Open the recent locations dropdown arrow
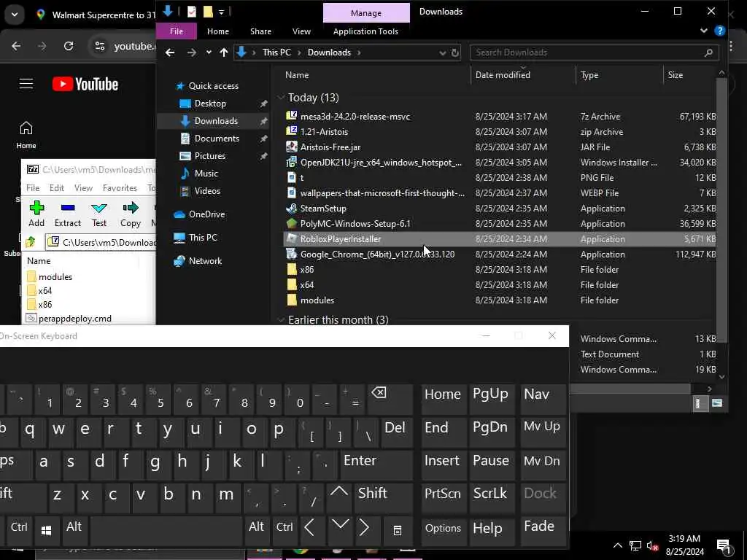 coord(209,52)
